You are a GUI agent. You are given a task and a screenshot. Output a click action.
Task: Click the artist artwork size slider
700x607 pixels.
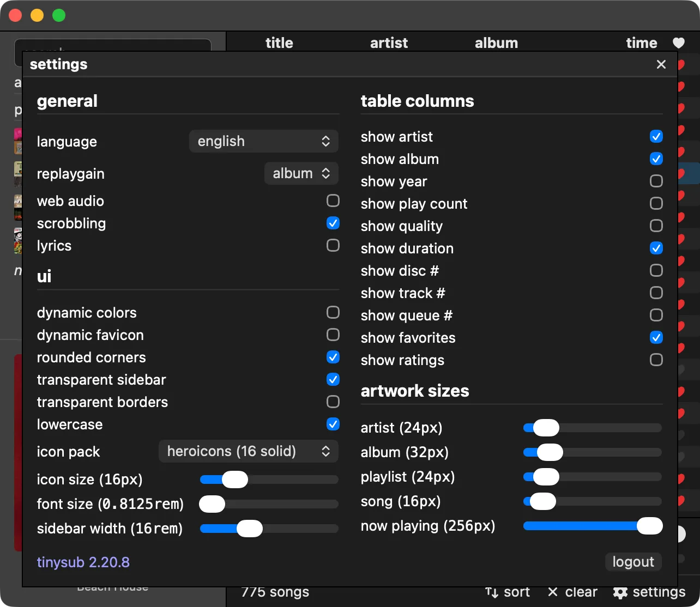(593, 428)
